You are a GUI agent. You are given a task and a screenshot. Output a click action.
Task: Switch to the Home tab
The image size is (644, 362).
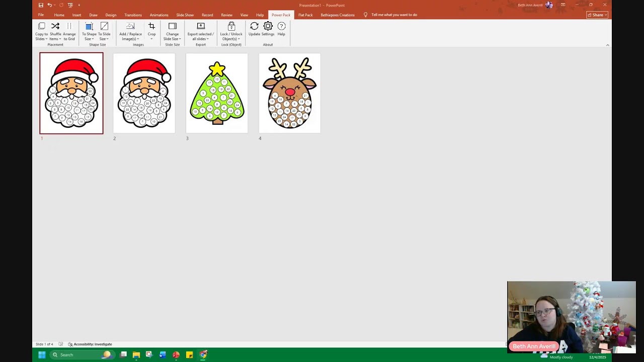tap(59, 15)
